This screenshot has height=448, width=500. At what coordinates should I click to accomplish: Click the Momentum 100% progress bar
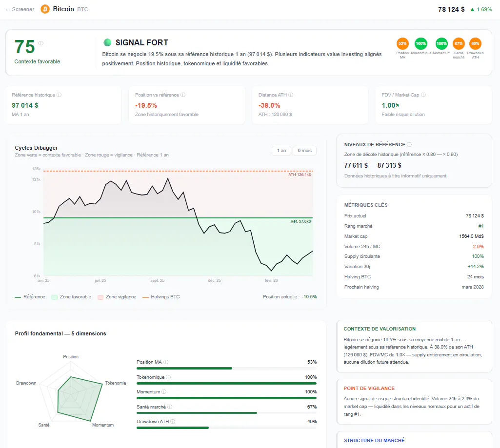pos(226,398)
